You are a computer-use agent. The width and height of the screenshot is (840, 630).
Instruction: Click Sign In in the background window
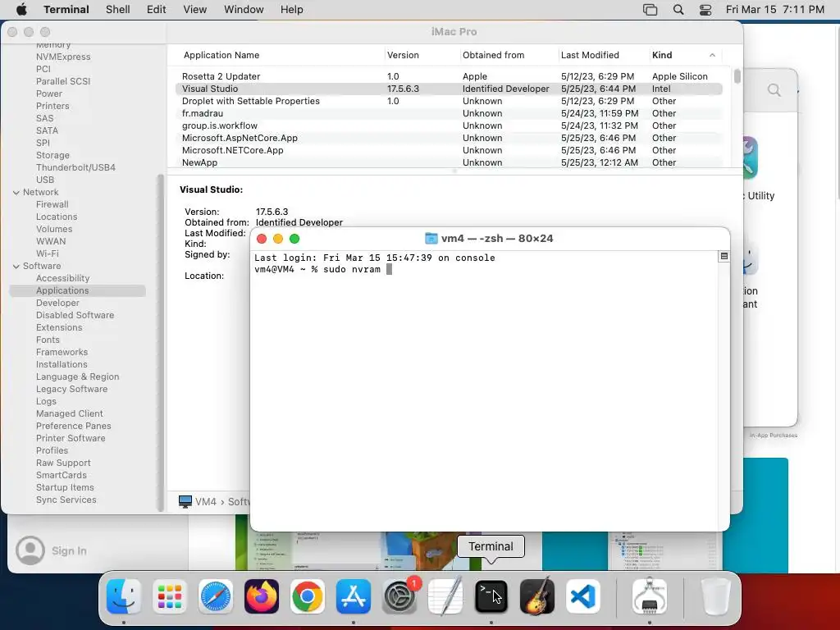pos(69,550)
